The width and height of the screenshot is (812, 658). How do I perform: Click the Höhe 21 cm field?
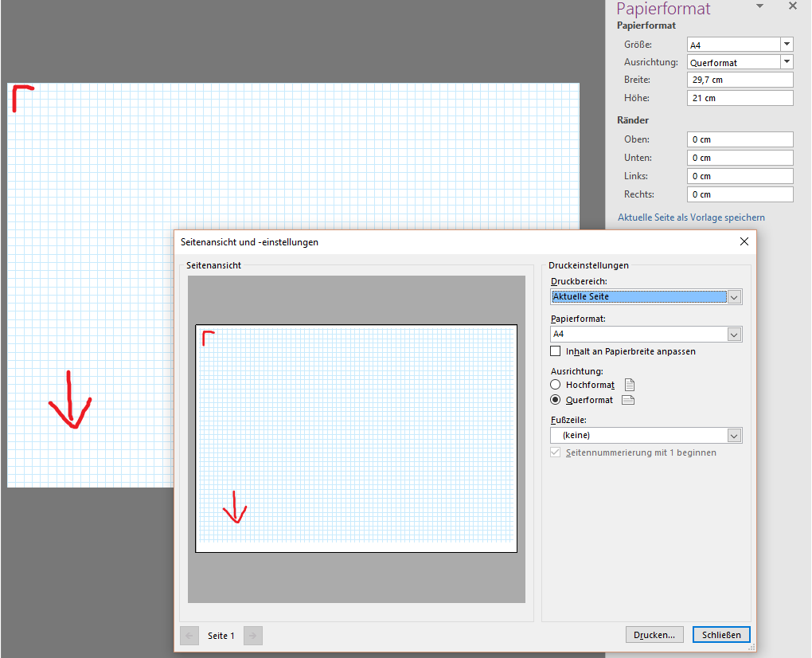click(x=740, y=98)
